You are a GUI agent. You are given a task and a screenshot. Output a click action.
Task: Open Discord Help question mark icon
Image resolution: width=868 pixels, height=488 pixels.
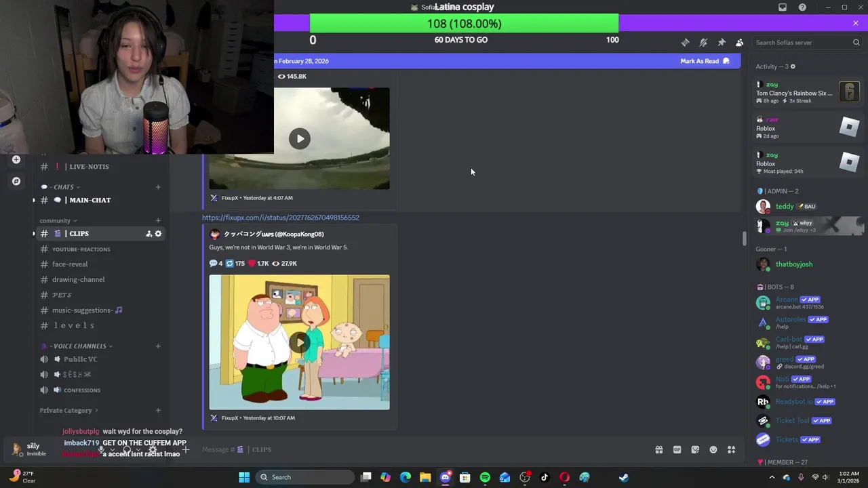[802, 7]
